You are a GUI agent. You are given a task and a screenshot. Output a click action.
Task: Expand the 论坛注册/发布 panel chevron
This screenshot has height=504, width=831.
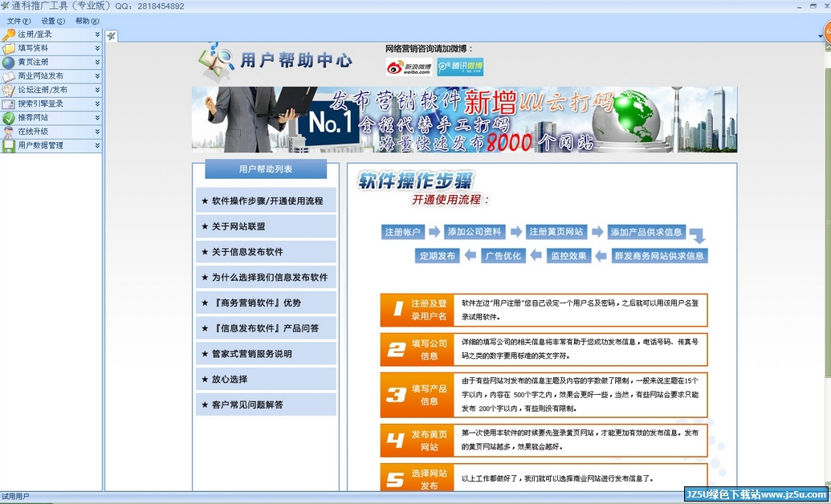[97, 90]
